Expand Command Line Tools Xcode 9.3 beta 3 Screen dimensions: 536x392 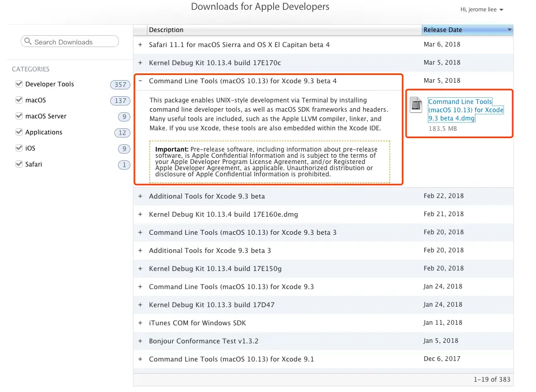140,232
